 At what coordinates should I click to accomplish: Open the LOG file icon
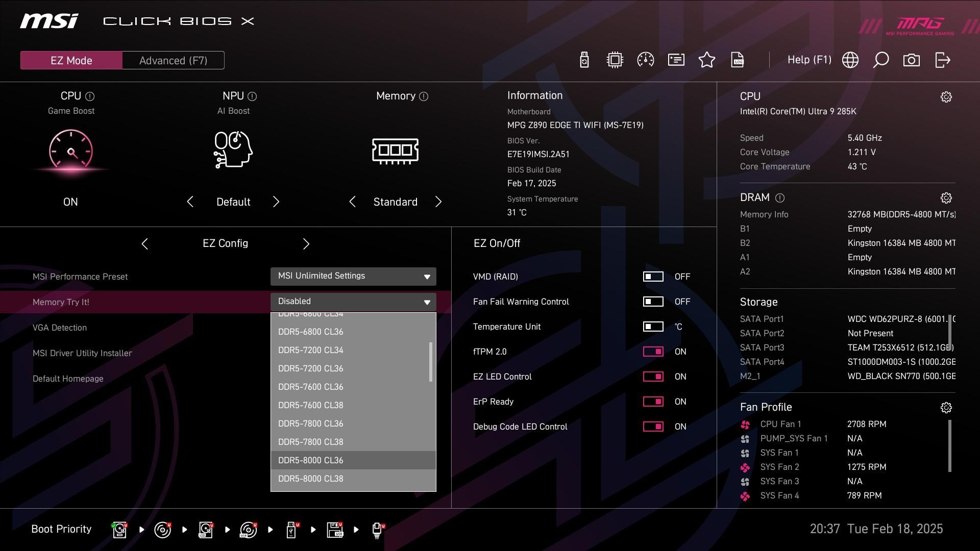738,60
